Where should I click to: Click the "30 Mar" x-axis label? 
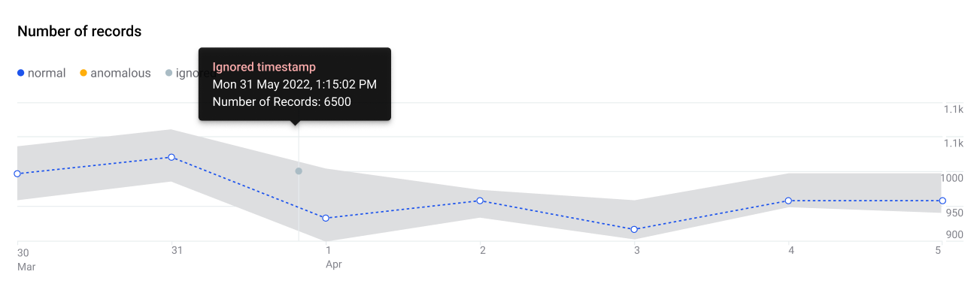click(x=26, y=258)
